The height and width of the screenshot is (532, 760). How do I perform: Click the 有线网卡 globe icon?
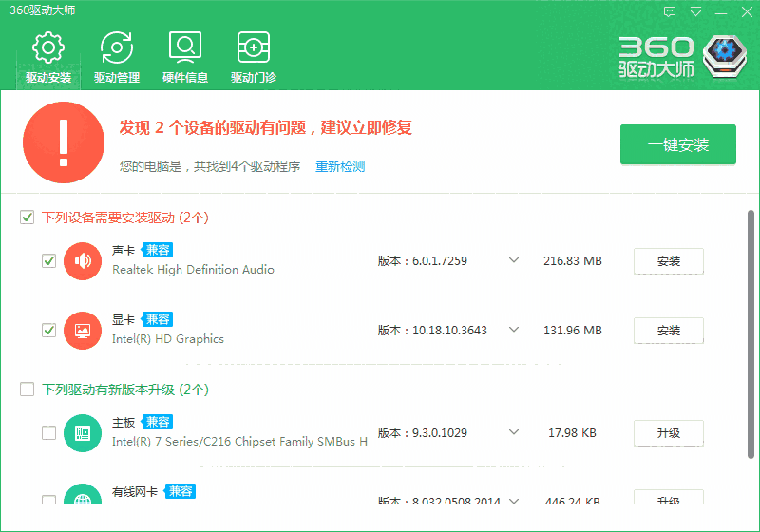(x=83, y=494)
